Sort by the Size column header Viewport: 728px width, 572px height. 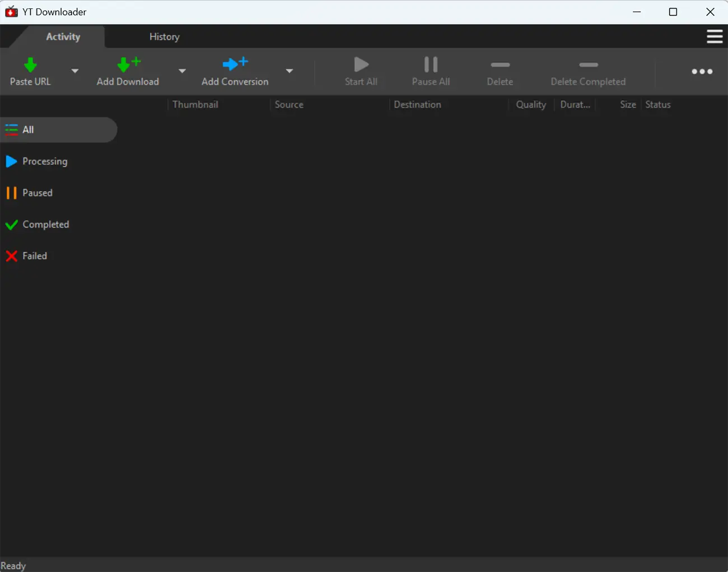coord(628,104)
